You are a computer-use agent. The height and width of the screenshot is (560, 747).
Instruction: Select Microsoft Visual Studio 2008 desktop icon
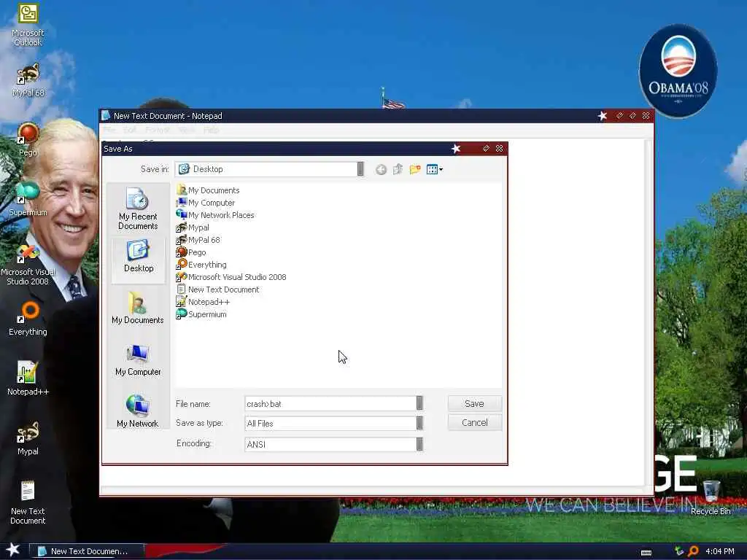click(28, 264)
